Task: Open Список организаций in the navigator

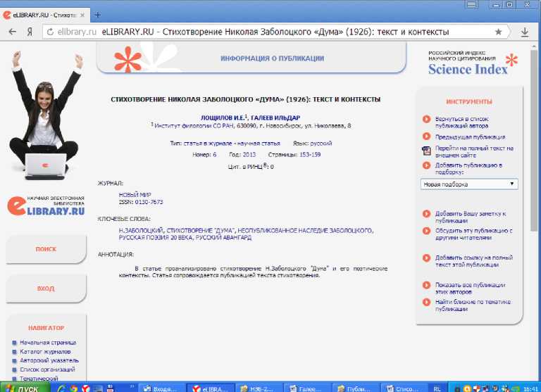Action: tap(47, 369)
